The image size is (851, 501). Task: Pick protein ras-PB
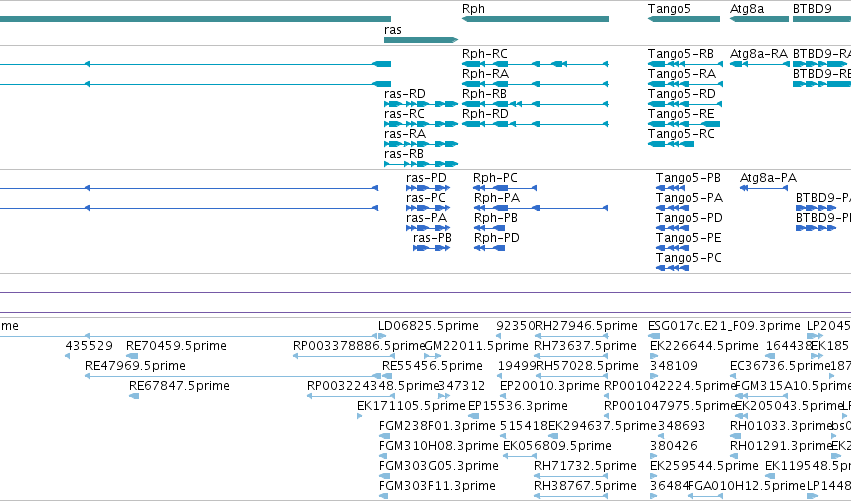(432, 238)
